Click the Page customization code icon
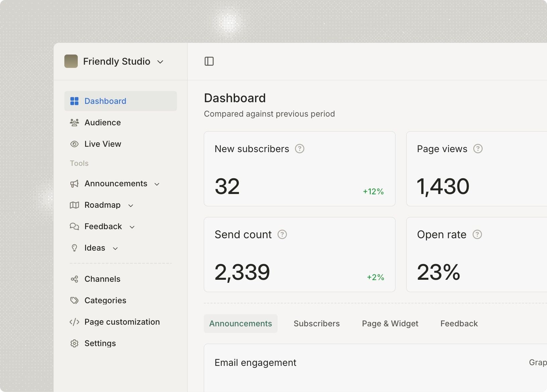The image size is (547, 392). click(x=74, y=322)
